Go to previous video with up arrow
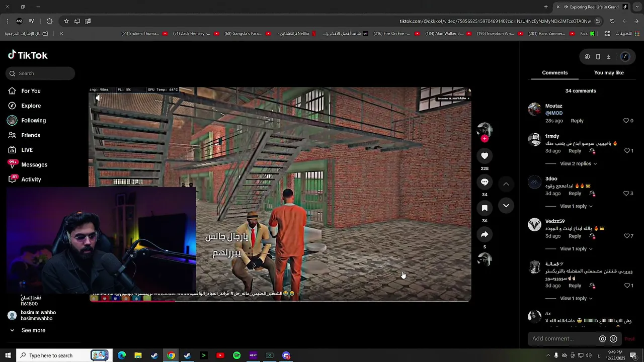Screen dimensions: 644x362 506,184
